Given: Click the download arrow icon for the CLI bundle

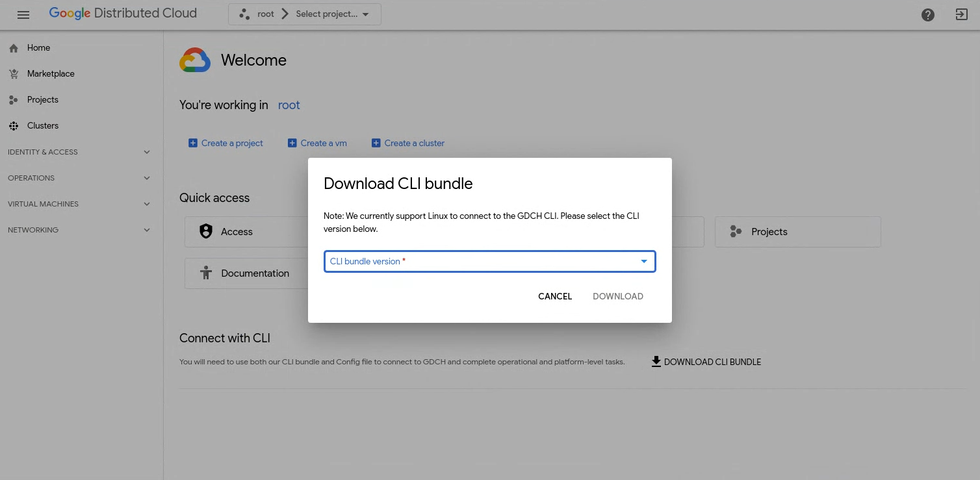Looking at the screenshot, I should pos(656,361).
